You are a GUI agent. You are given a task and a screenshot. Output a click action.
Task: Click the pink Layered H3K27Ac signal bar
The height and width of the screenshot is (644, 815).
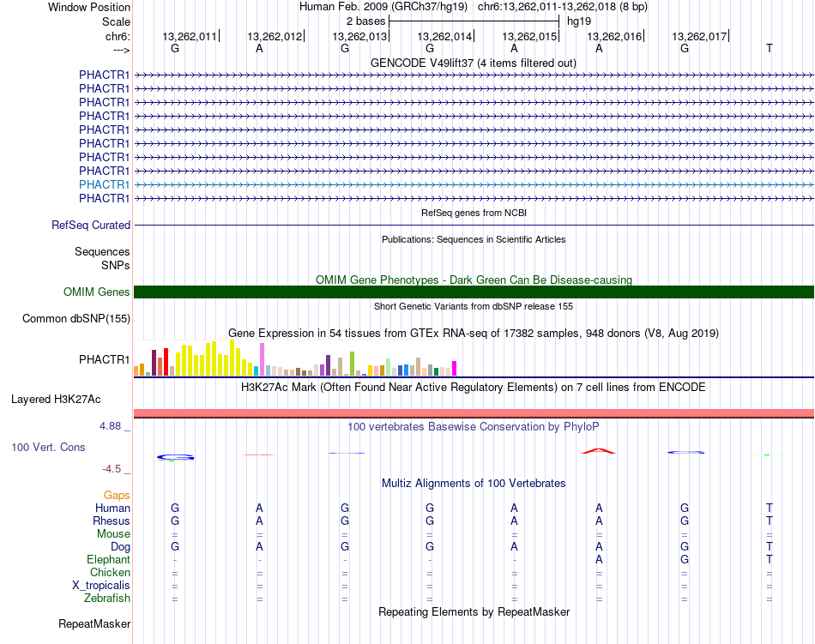coord(474,413)
